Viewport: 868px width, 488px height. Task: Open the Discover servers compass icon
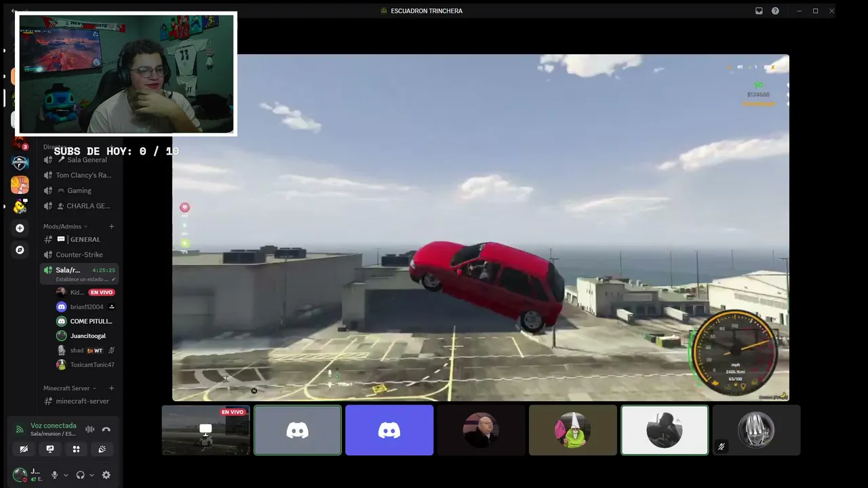click(x=20, y=250)
